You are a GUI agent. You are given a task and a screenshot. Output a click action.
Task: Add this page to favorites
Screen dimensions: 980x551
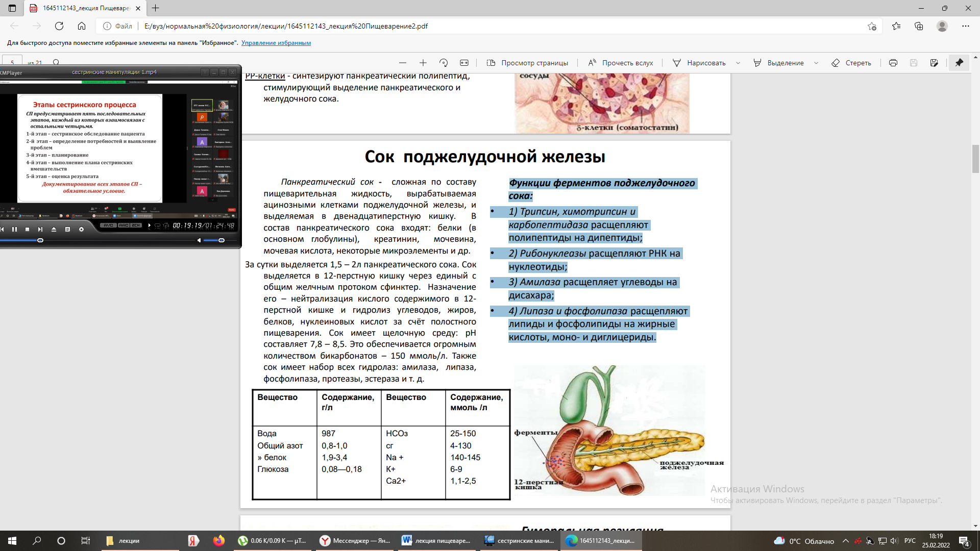click(872, 26)
